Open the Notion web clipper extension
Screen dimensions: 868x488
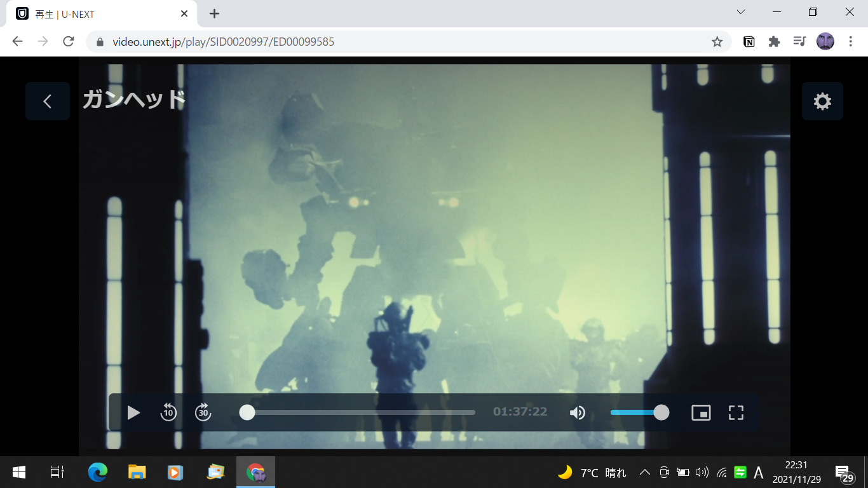point(749,42)
